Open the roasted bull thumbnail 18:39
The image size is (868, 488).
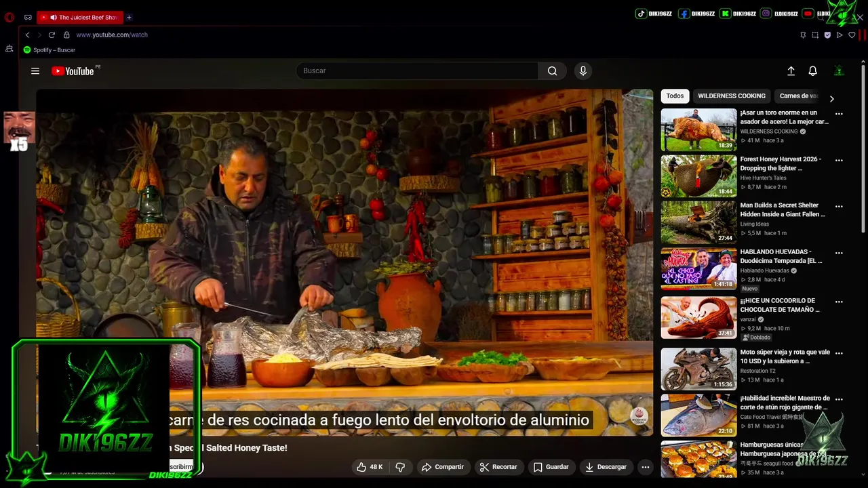698,129
